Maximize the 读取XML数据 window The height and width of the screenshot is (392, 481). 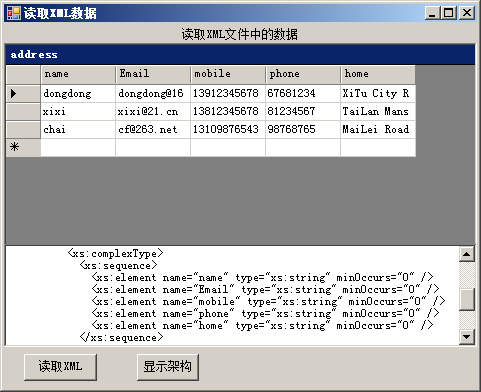pyautogui.click(x=449, y=13)
